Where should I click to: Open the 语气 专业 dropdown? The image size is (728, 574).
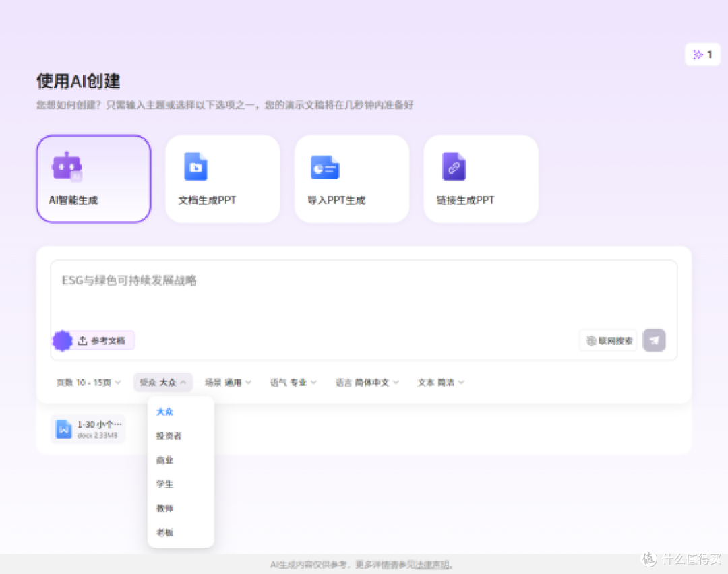[293, 383]
